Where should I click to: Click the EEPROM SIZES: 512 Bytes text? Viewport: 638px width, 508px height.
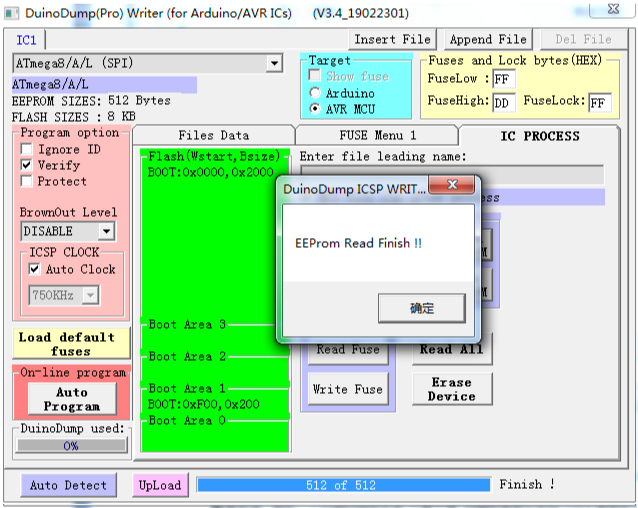click(91, 100)
